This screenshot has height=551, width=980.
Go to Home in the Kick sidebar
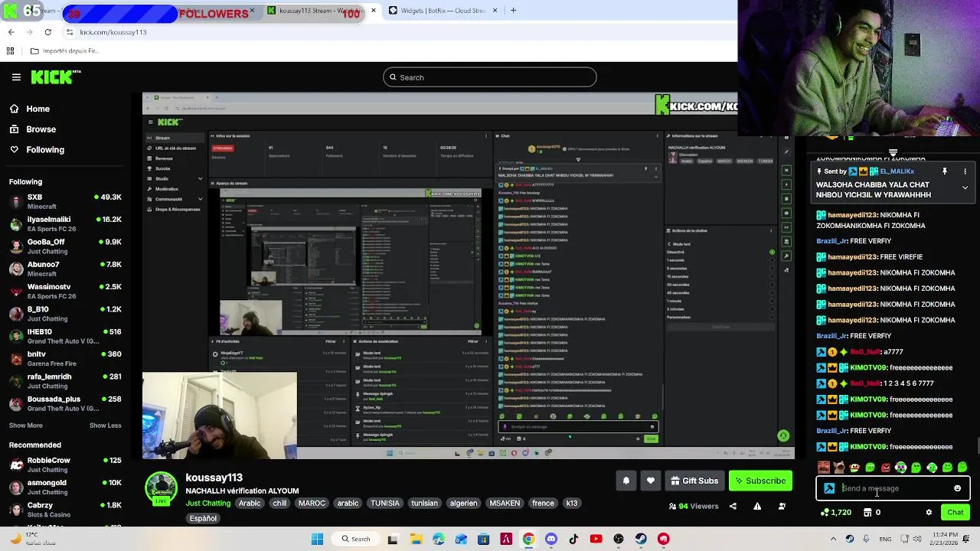coord(31,109)
